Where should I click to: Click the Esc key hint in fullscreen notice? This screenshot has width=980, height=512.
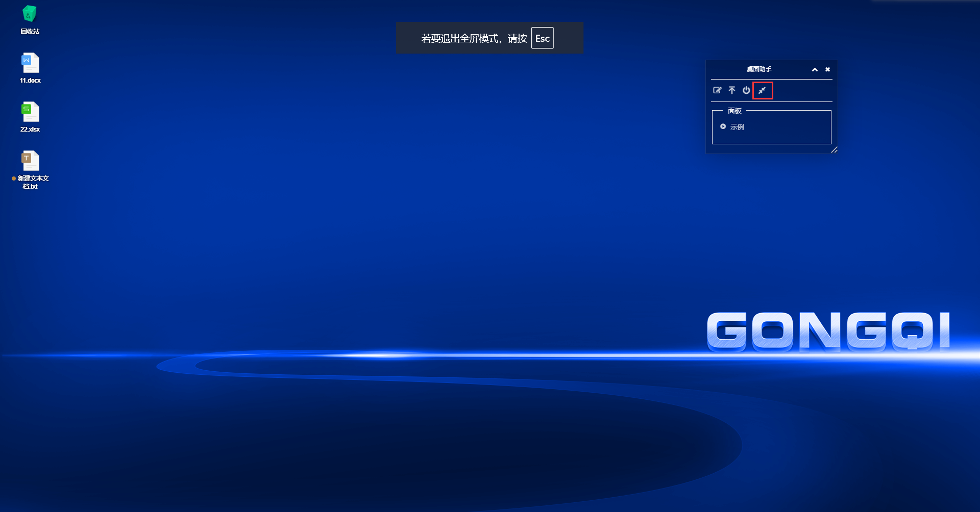tap(542, 38)
